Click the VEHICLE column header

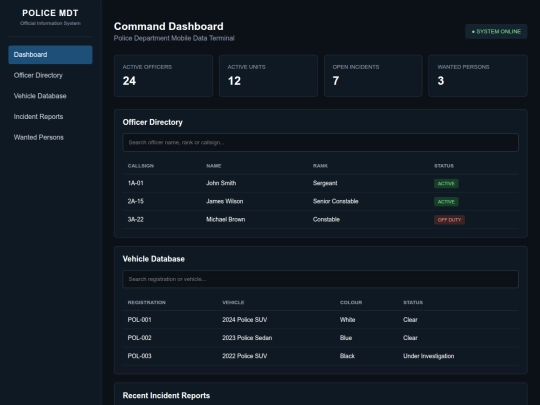pyautogui.click(x=233, y=303)
